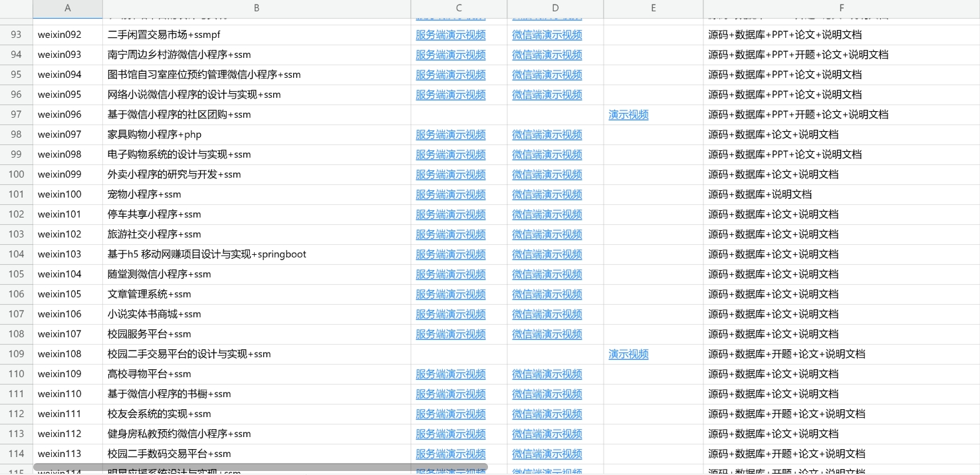This screenshot has height=475, width=980.
Task: Select row header 100
Action: 16,174
